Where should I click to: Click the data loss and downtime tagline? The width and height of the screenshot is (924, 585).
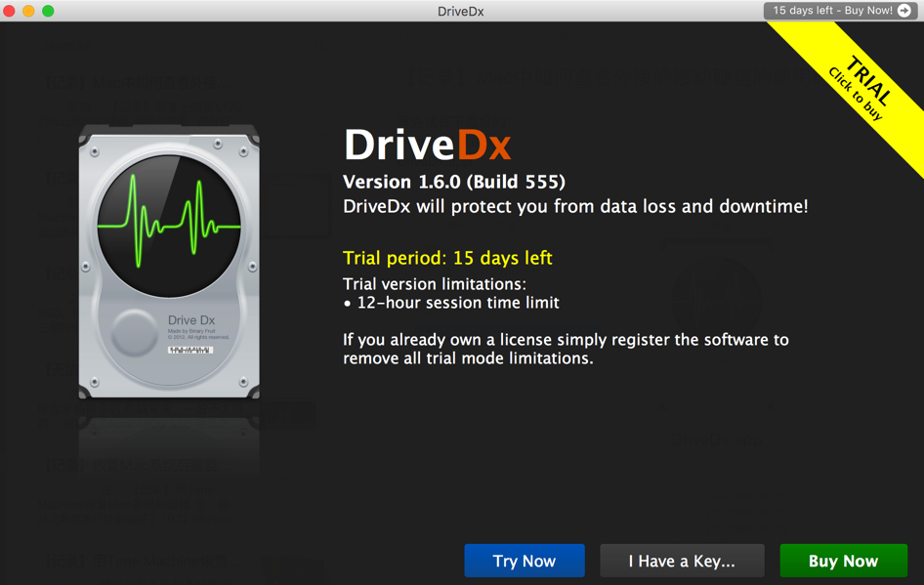click(x=575, y=206)
